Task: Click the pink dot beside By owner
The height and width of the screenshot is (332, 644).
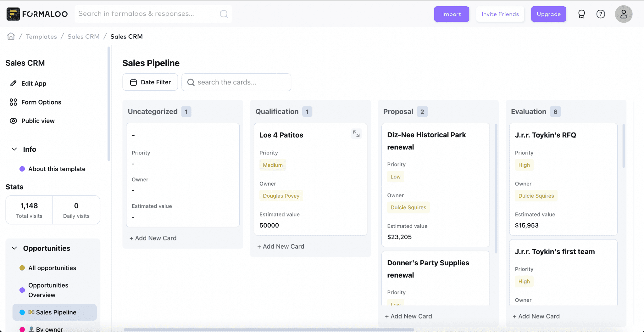Action: click(22, 329)
